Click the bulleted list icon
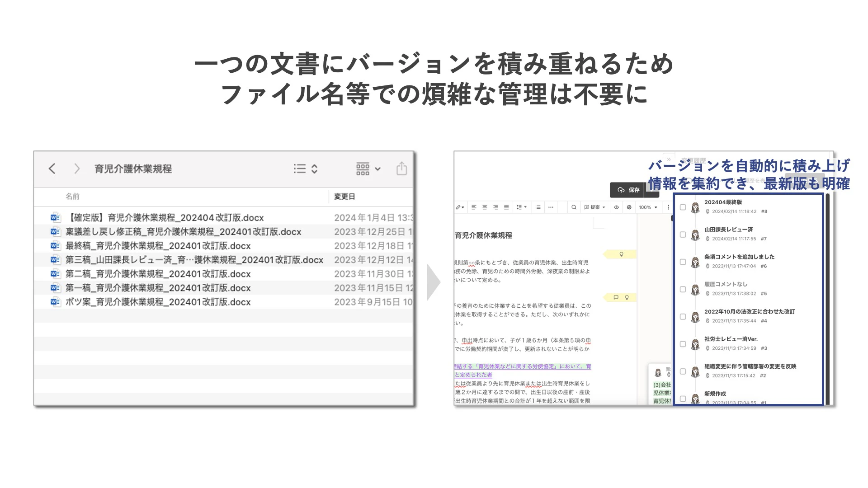868x488 pixels. click(538, 207)
